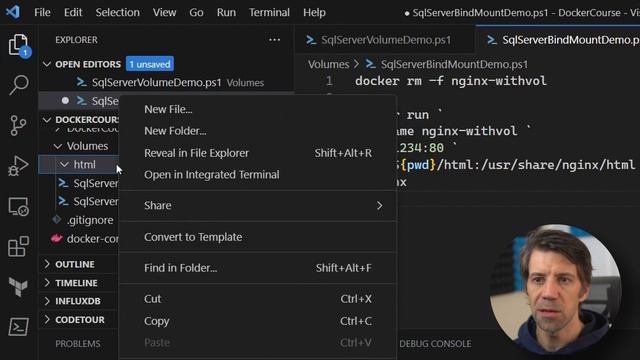The width and height of the screenshot is (640, 360).
Task: Collapse the Volumes folder
Action: click(x=58, y=146)
